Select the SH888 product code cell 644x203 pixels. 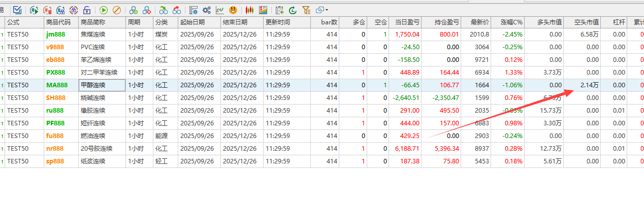[56, 98]
